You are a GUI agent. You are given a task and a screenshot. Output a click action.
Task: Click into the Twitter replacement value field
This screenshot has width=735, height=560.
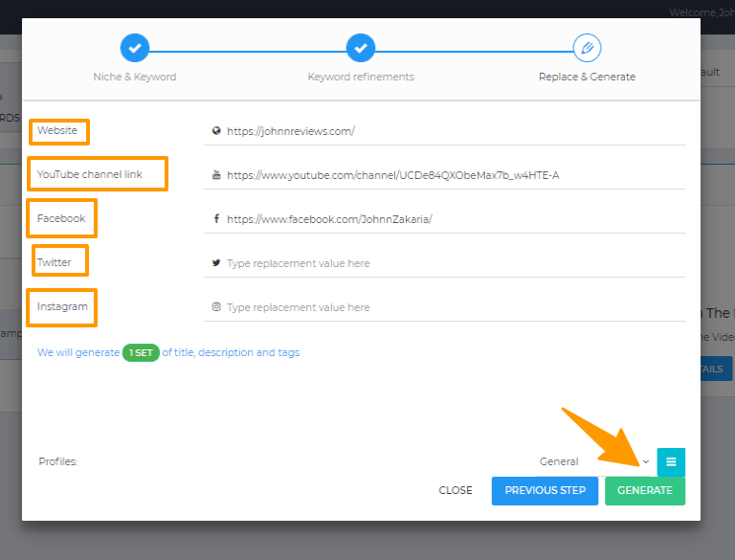[x=450, y=263]
